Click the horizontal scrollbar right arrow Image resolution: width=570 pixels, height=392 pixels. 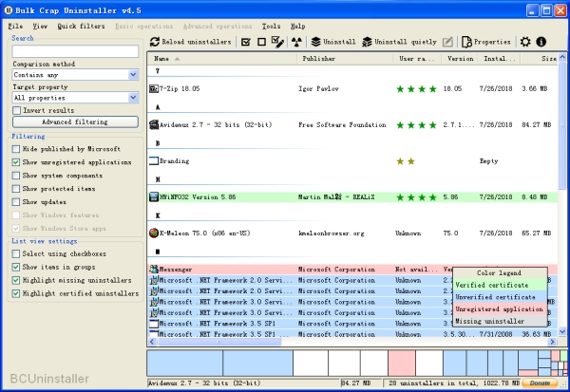pos(553,342)
